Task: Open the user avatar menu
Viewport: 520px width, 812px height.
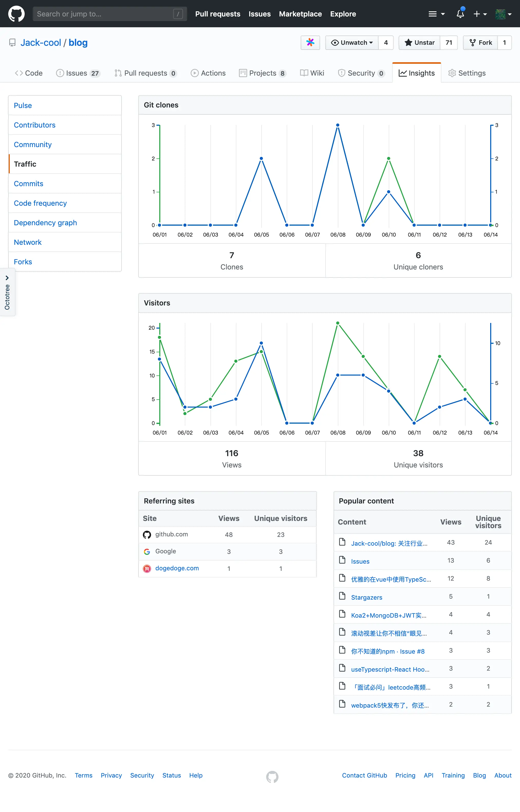Action: pyautogui.click(x=503, y=14)
